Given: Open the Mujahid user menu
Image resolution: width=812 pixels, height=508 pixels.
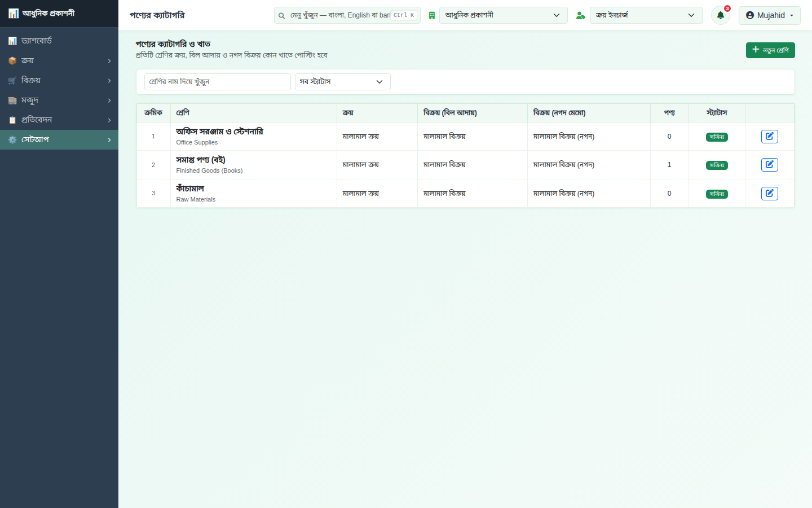Looking at the screenshot, I should coord(770,15).
